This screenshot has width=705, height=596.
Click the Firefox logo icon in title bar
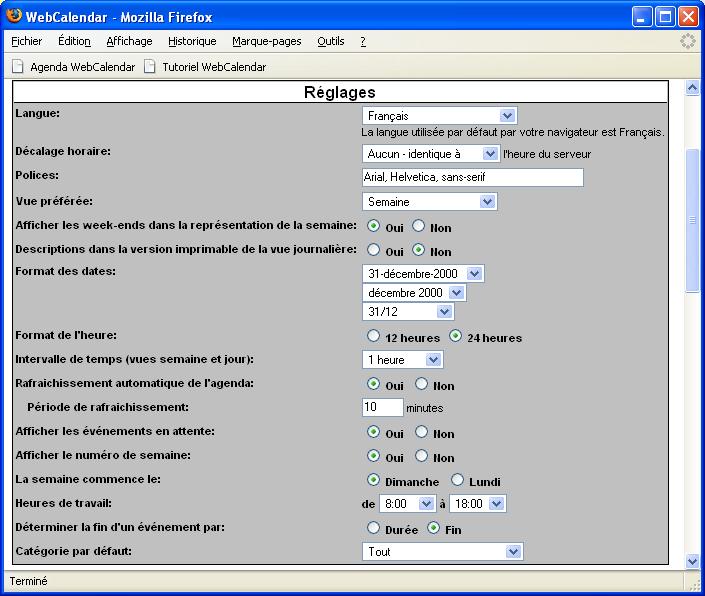(x=13, y=16)
